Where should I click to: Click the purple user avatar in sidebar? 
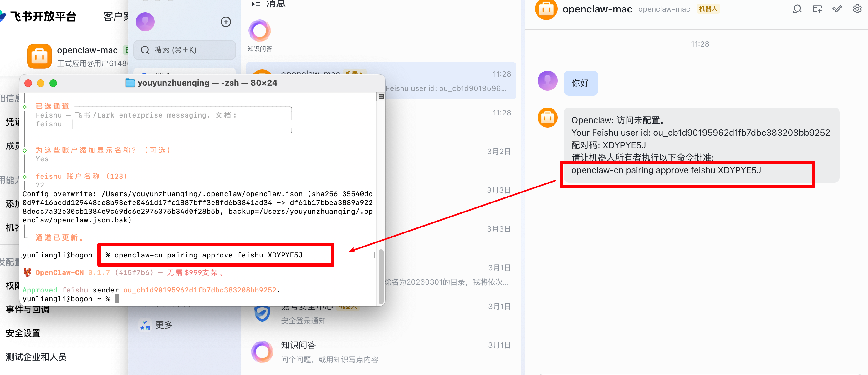(145, 22)
